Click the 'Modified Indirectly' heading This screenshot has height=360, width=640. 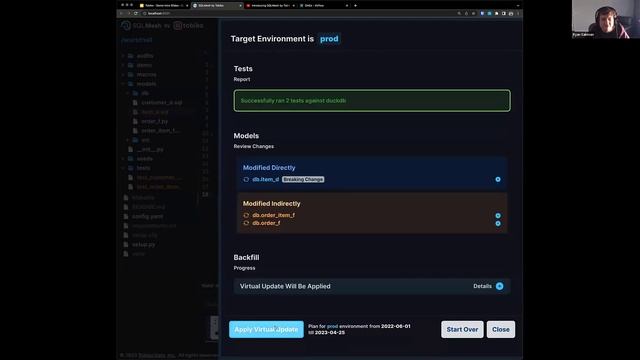271,204
